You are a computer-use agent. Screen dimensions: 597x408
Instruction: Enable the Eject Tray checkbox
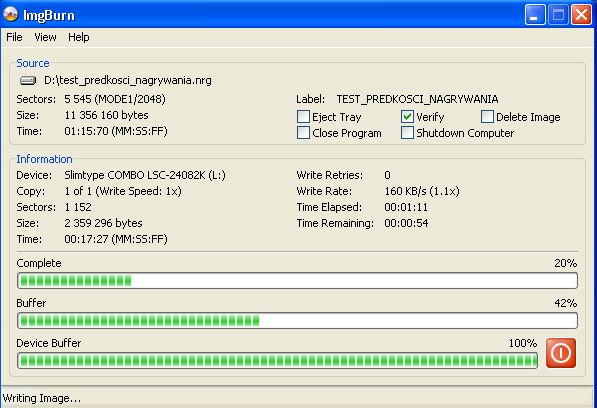coord(303,116)
